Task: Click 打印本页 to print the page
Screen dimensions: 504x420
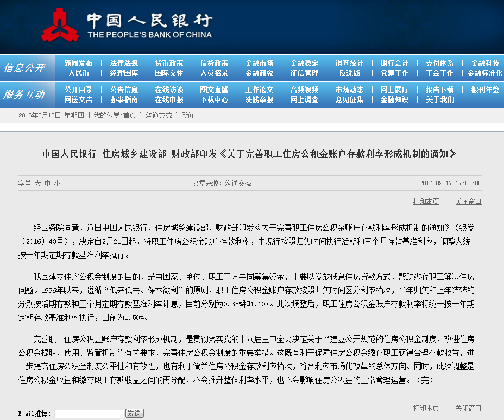Action: (x=425, y=201)
